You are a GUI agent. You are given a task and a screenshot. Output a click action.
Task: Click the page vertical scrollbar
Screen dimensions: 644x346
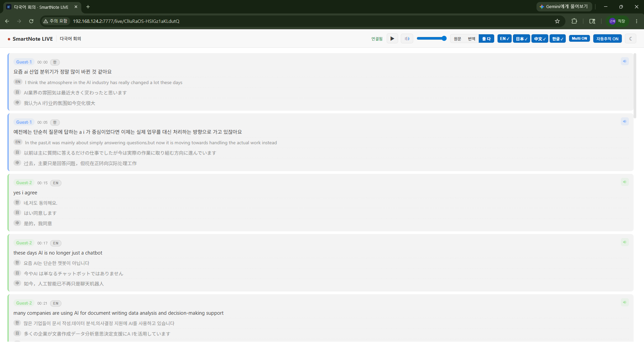tap(635, 86)
